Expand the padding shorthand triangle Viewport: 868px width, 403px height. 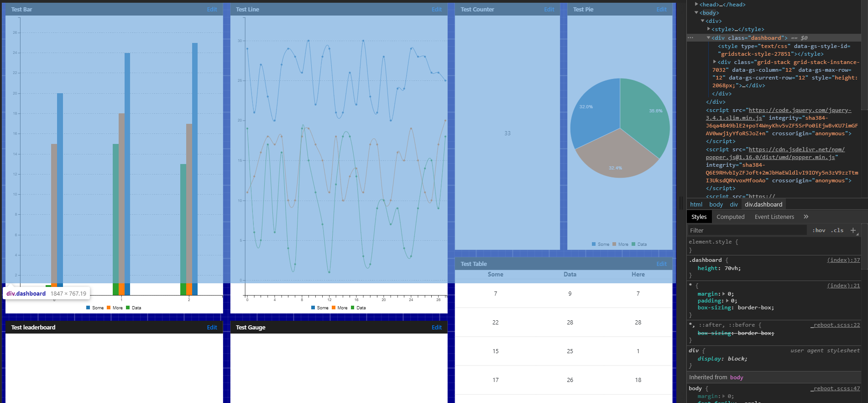727,301
